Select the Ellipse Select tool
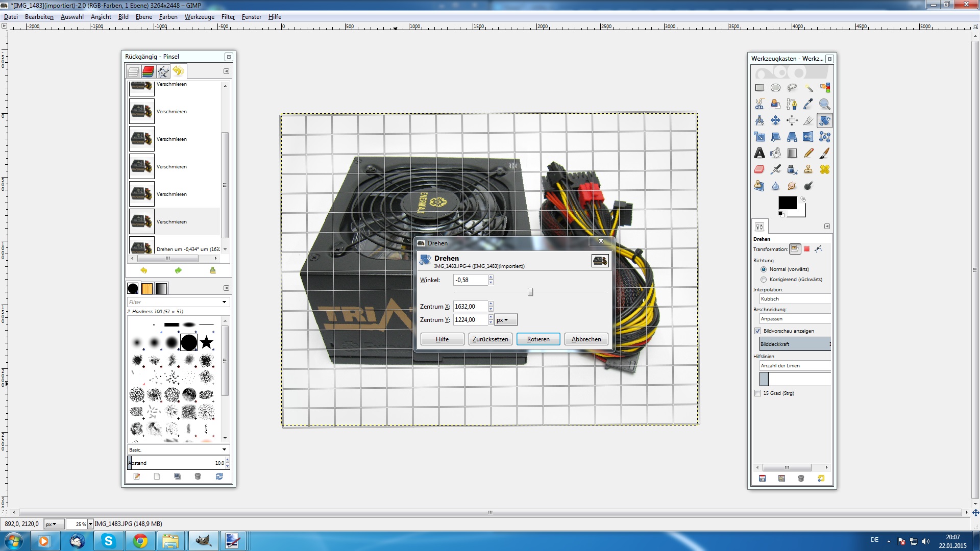The height and width of the screenshot is (551, 980). [x=776, y=88]
